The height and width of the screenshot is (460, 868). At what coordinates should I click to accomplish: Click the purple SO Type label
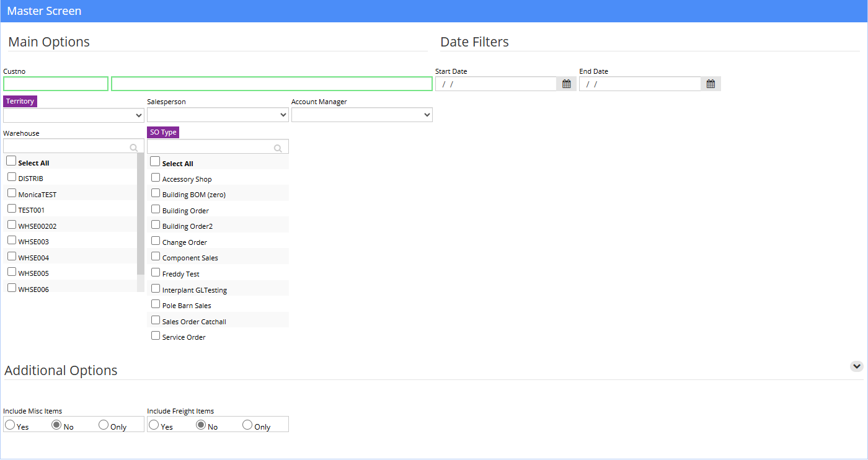[x=163, y=132]
